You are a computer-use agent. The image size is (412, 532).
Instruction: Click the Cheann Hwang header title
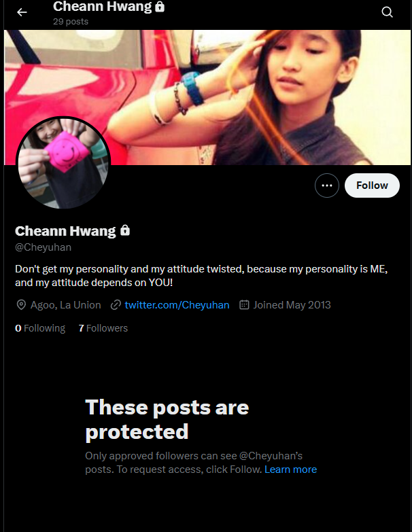[x=102, y=6]
